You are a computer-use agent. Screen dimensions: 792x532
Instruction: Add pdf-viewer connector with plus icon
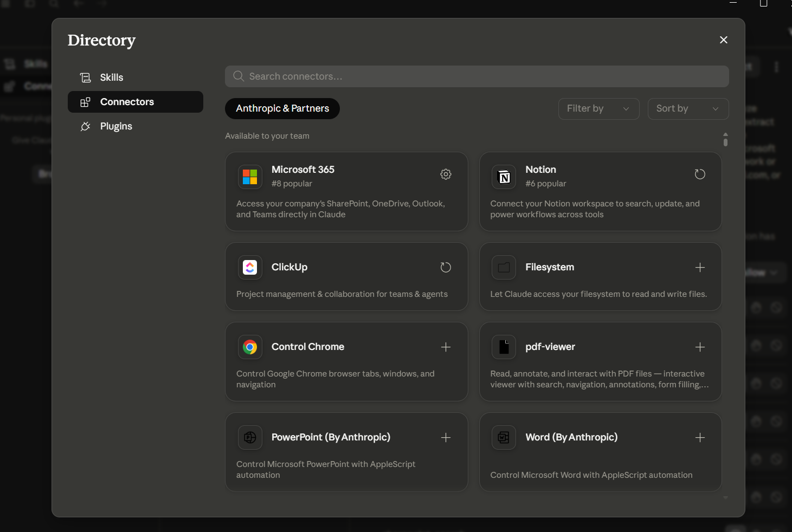click(x=700, y=347)
